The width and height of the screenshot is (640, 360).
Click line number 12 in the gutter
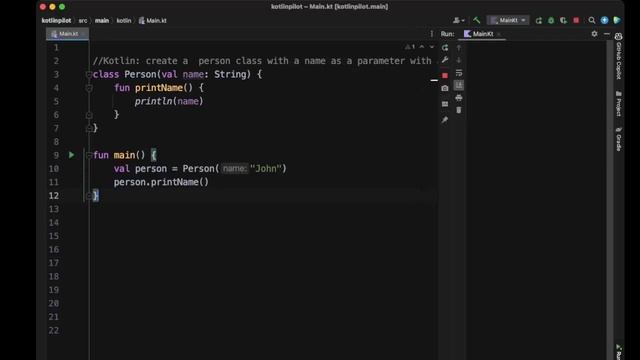point(54,196)
